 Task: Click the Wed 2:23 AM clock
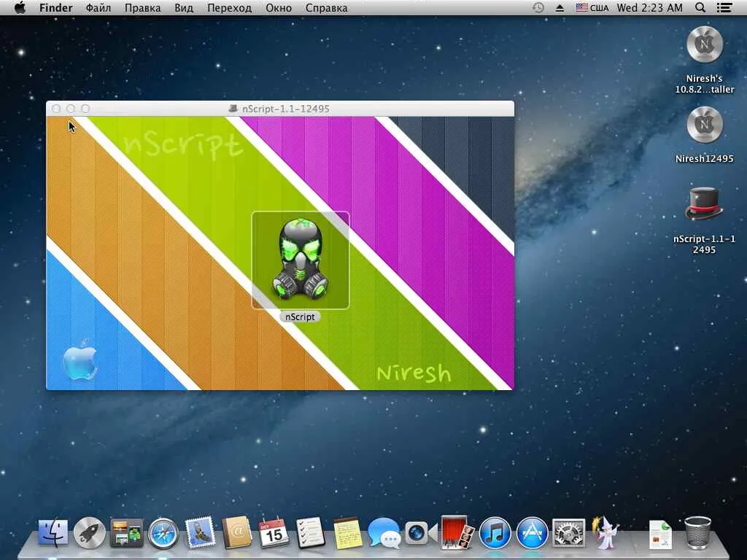pyautogui.click(x=649, y=8)
